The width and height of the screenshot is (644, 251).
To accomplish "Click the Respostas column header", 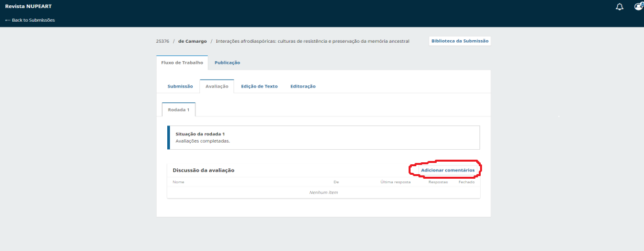I will click(x=438, y=182).
